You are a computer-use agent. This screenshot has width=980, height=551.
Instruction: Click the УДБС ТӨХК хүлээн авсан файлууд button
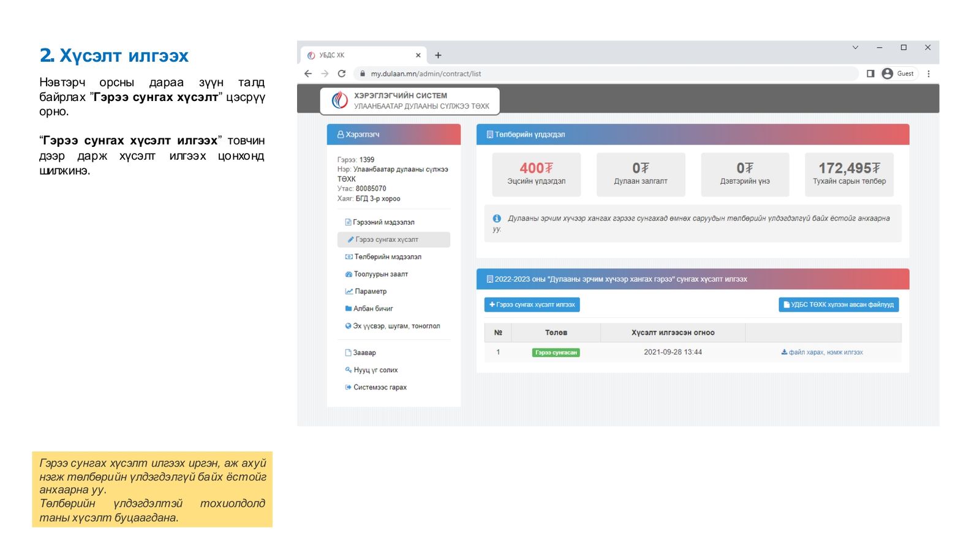[839, 304]
